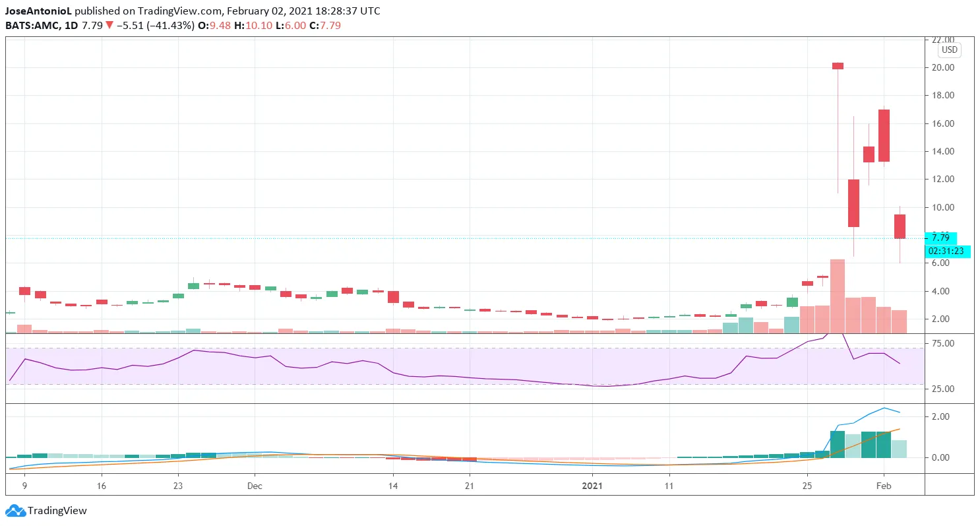Screen dimensions: 980x526
Task: Click the 20.00 price axis label
Action: (943, 67)
